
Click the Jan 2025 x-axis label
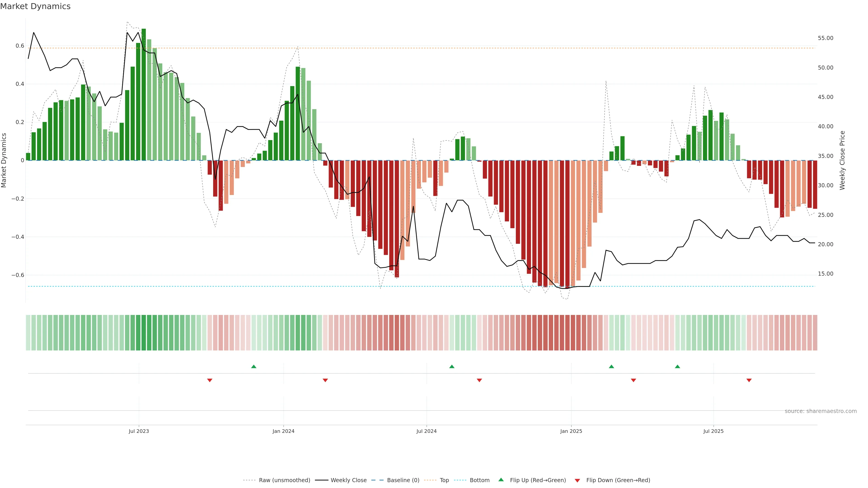tap(571, 431)
